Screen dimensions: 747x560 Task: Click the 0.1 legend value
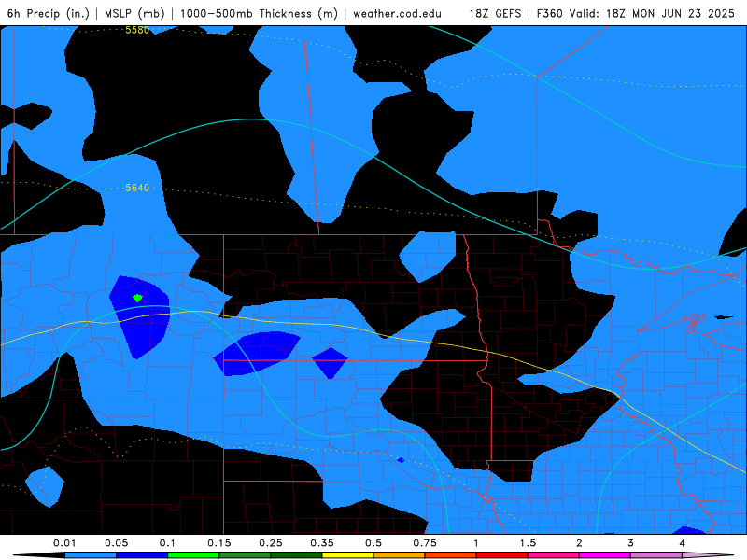167,543
